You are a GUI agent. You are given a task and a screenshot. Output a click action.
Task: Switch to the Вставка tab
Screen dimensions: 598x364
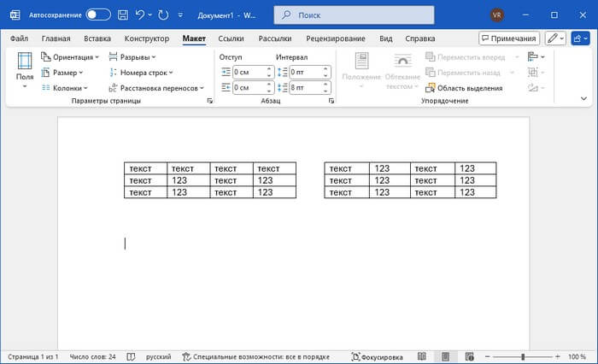(98, 38)
